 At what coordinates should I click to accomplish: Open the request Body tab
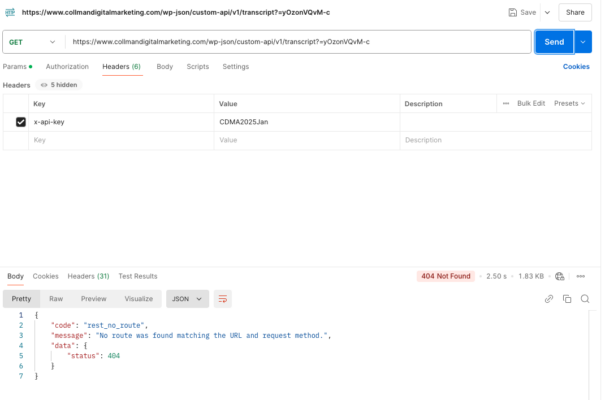pyautogui.click(x=165, y=67)
